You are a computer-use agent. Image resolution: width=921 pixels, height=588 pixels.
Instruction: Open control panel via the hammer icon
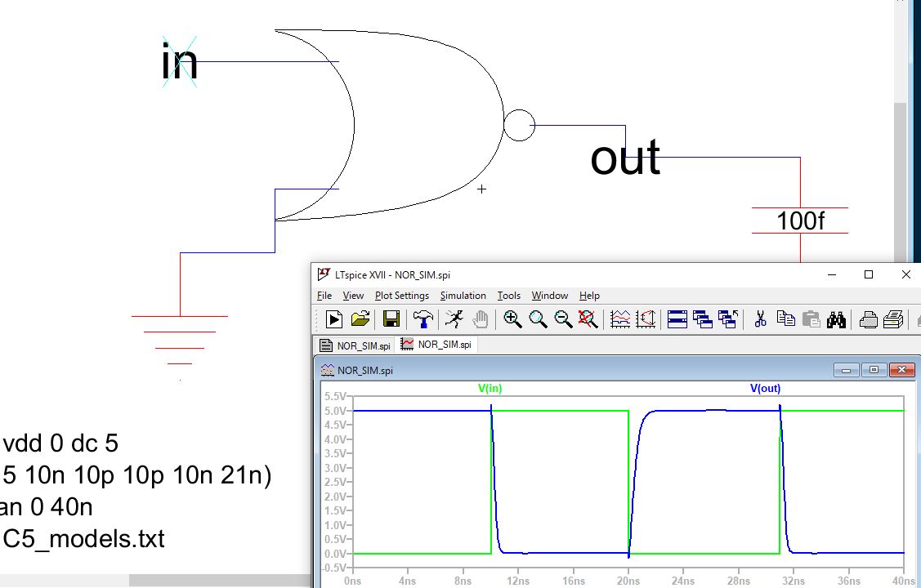click(422, 319)
